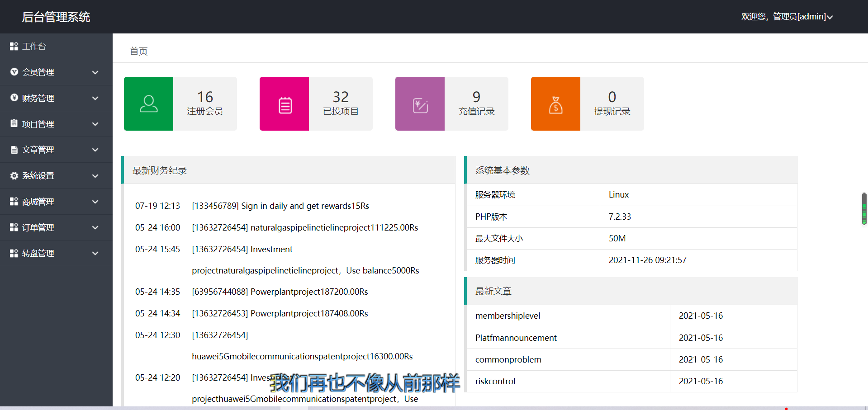868x410 pixels.
Task: Open the 商城管理 sidebar menu
Action: pos(38,202)
